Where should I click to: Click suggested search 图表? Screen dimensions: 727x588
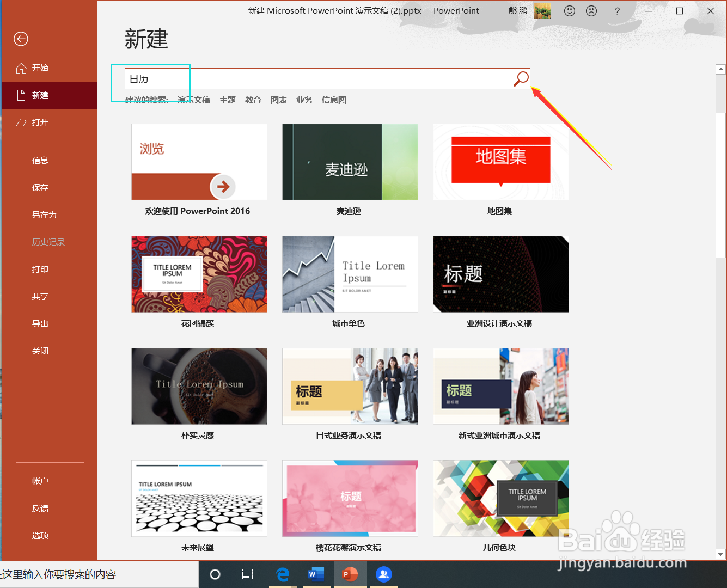point(279,100)
